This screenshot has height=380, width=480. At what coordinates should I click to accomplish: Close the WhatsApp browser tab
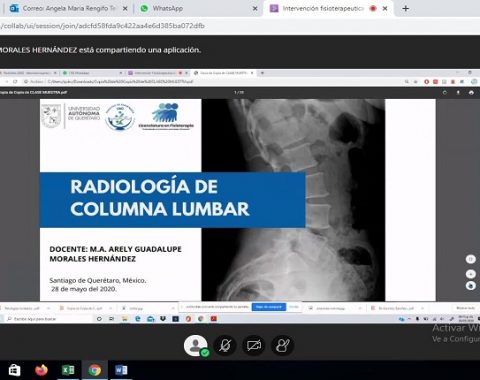coord(255,9)
